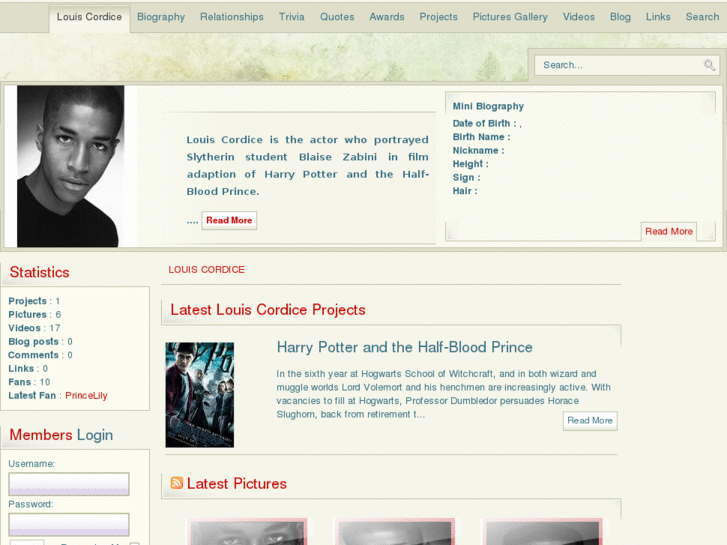This screenshot has height=545, width=727.
Task: Click the Date of Birth label
Action: pyautogui.click(x=485, y=123)
